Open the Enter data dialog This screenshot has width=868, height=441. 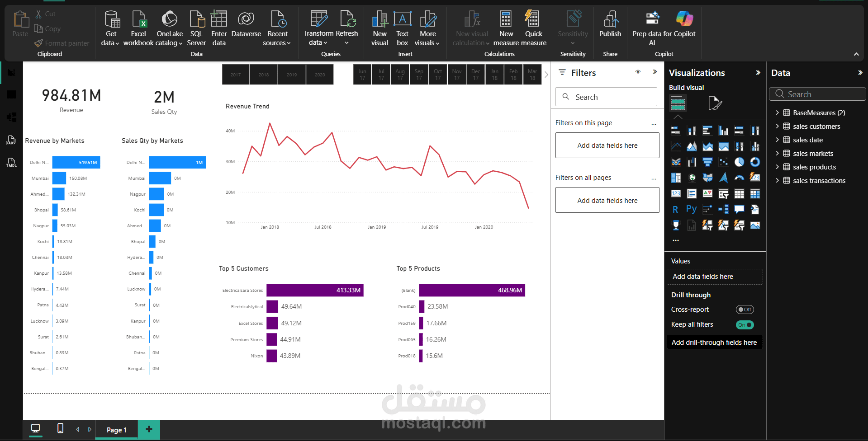coord(219,28)
